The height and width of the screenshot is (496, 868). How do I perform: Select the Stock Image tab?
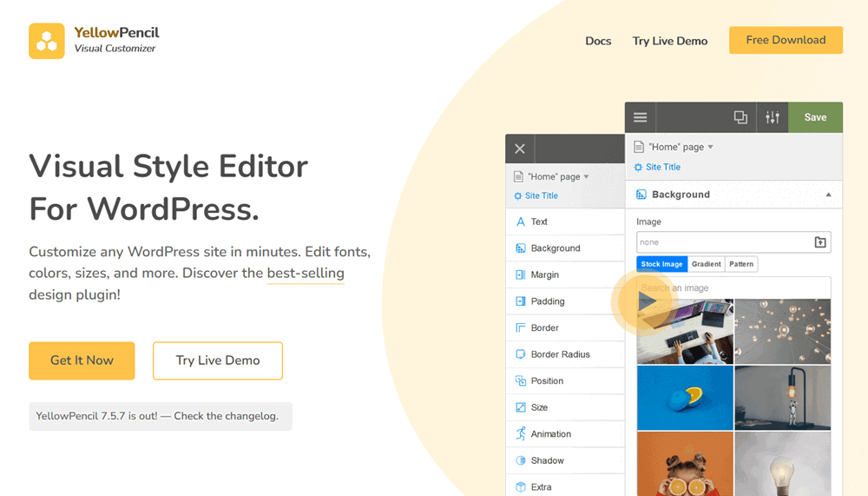point(661,264)
